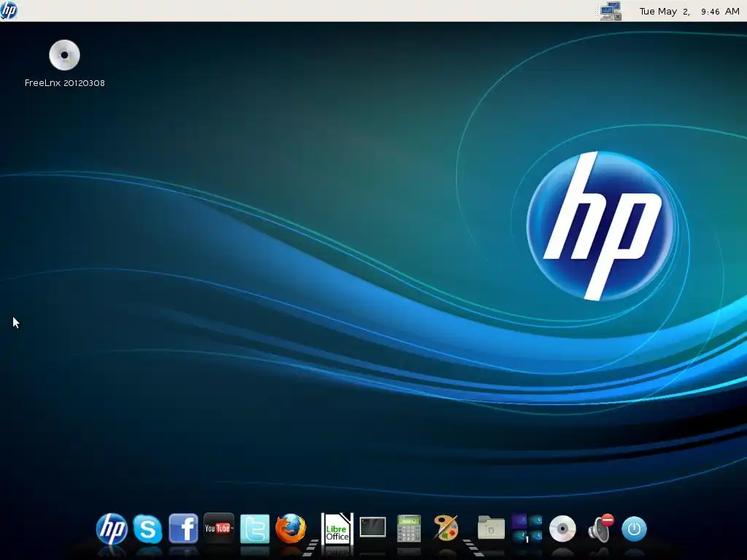747x560 pixels.
Task: Open the terminal from the dock
Action: (x=373, y=527)
